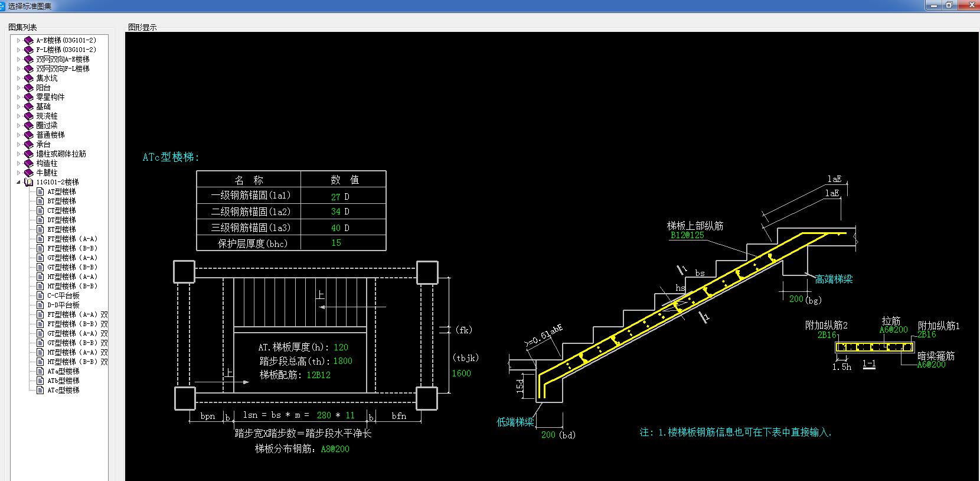
Task: Click document icon of GT型楼梯 (B-B) 双
Action: tap(40, 343)
